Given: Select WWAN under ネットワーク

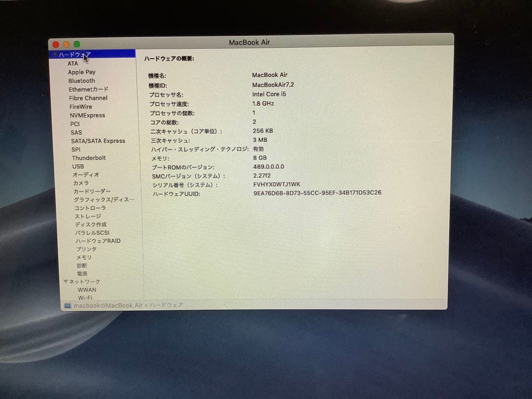Looking at the screenshot, I should (87, 290).
